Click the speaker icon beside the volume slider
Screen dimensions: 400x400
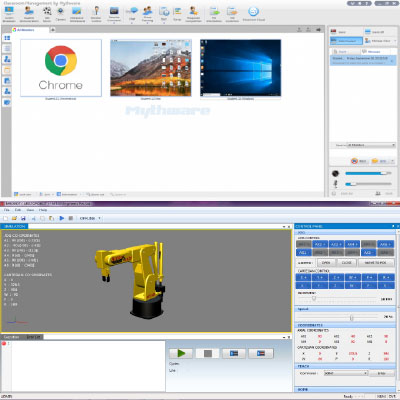(335, 173)
